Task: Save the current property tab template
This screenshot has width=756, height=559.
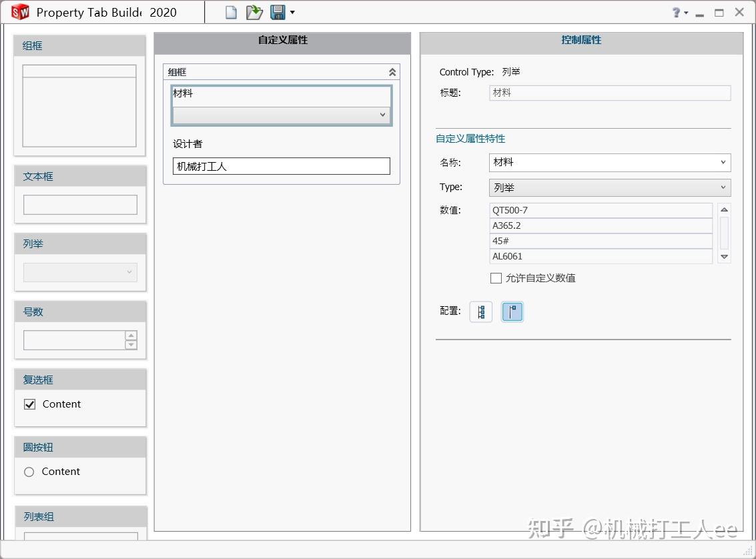Action: 277,11
